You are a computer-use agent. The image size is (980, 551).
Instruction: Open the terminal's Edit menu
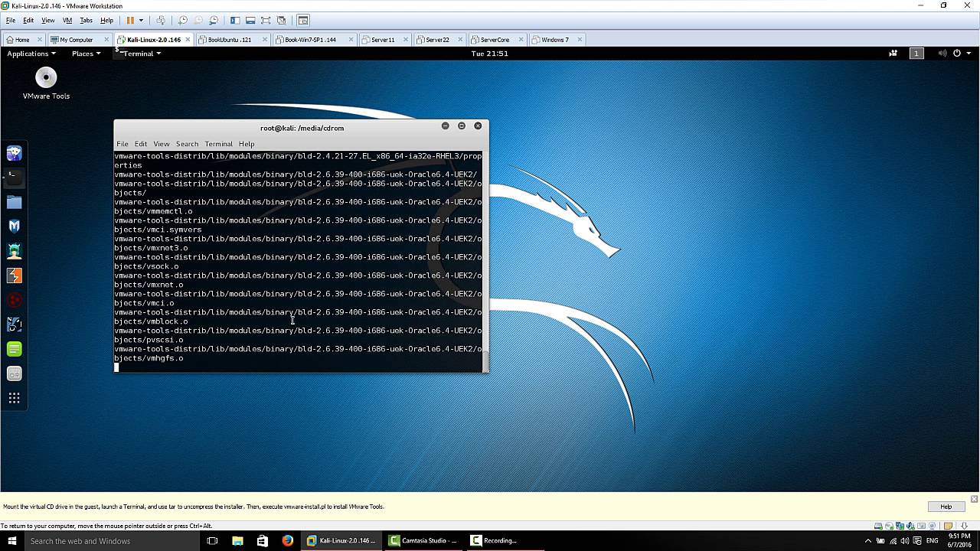[141, 144]
